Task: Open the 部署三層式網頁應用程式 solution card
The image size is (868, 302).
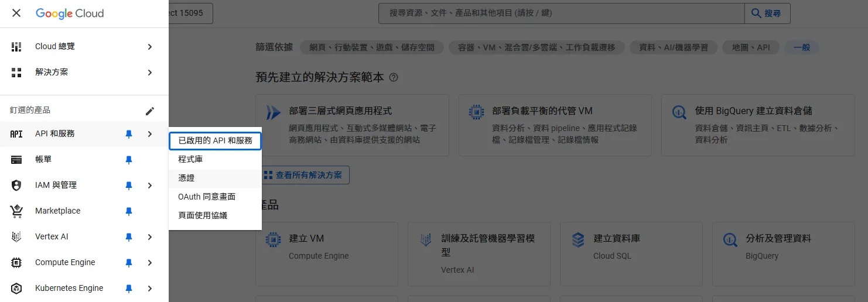Action: tap(353, 125)
